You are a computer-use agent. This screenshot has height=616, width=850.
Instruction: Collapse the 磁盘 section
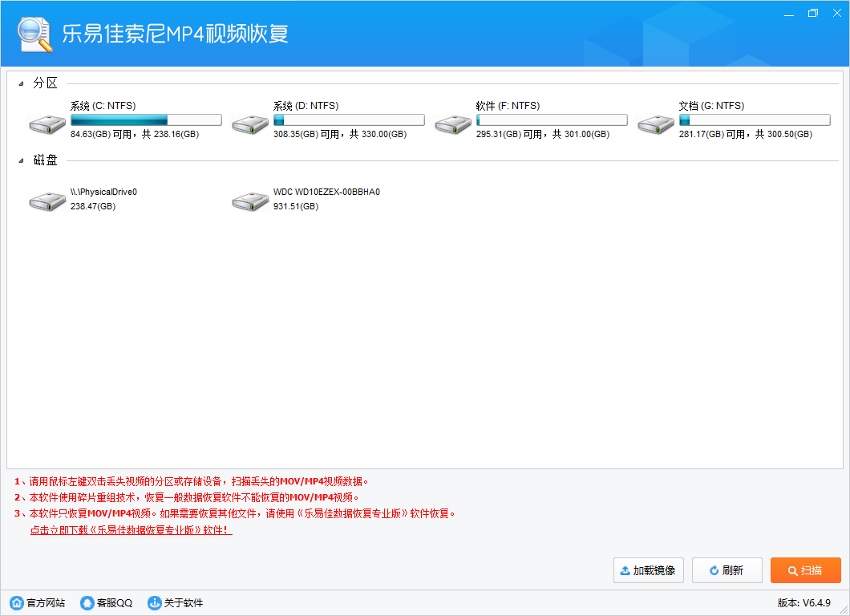pos(21,160)
